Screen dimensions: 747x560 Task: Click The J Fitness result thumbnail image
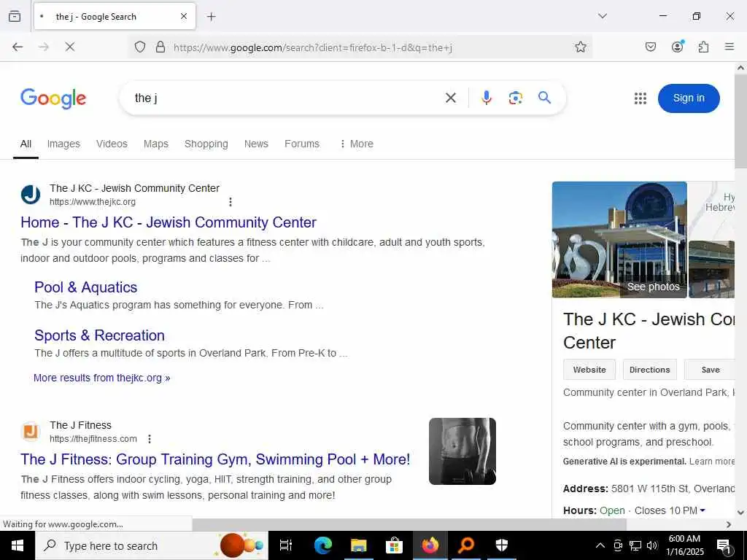(462, 451)
